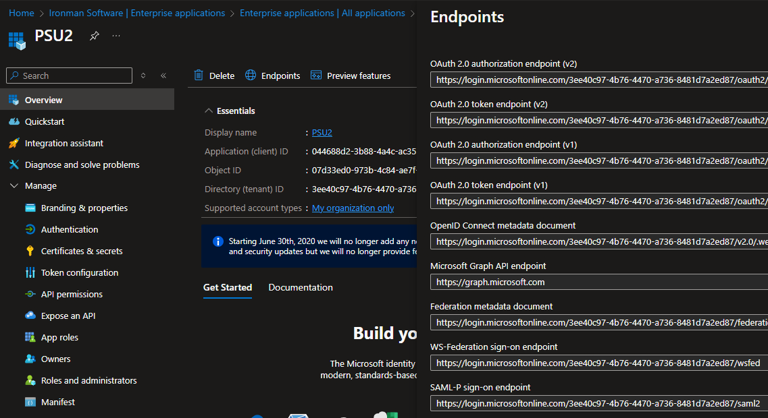Open the more options ellipsis beside PSU2

(116, 36)
